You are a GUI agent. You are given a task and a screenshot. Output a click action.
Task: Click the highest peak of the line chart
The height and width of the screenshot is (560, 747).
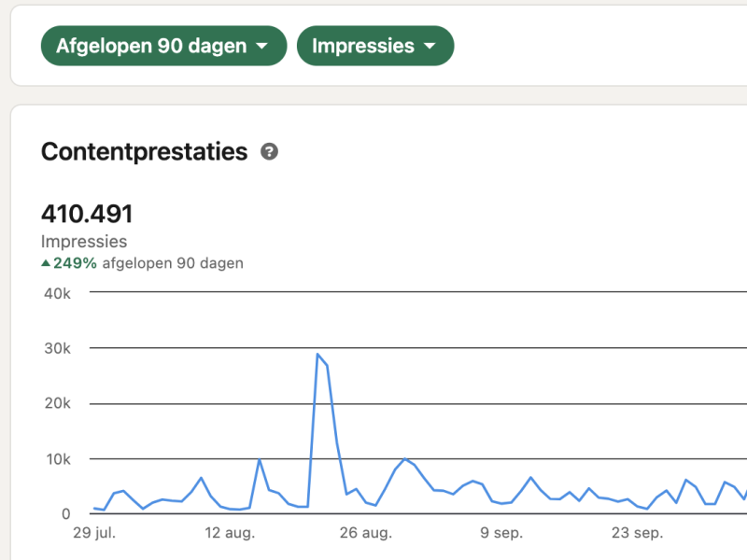[x=317, y=355]
